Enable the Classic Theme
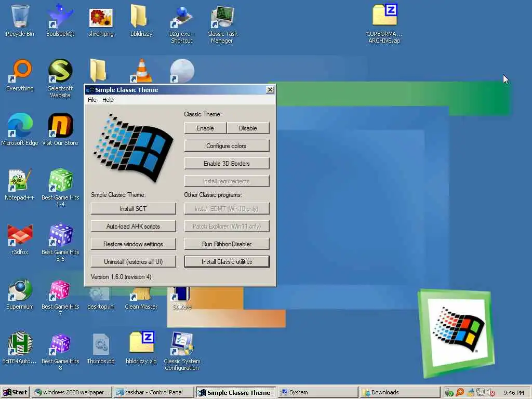Image resolution: width=532 pixels, height=399 pixels. [x=205, y=128]
